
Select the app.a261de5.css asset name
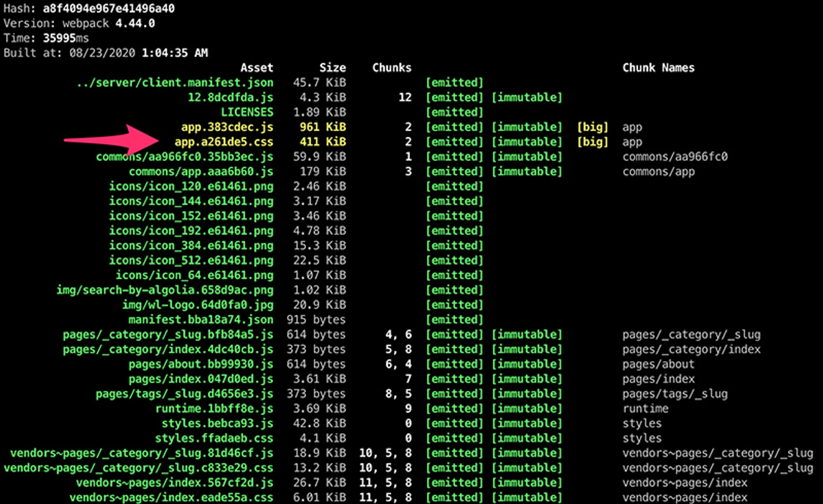click(224, 142)
